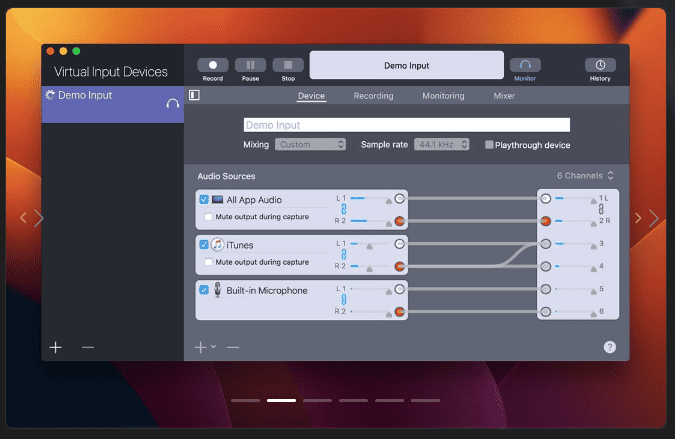The width and height of the screenshot is (675, 439).
Task: Jump to the first carousel slide indicator
Action: coord(245,400)
